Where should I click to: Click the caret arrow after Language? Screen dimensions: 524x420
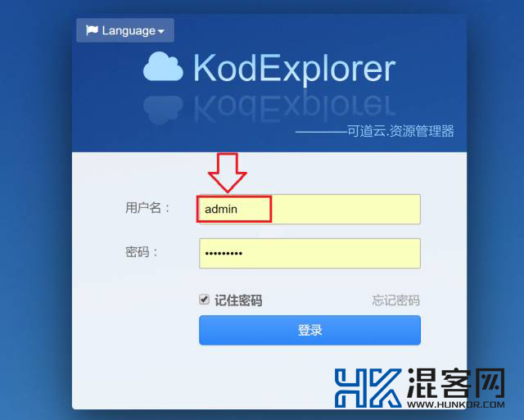click(161, 31)
